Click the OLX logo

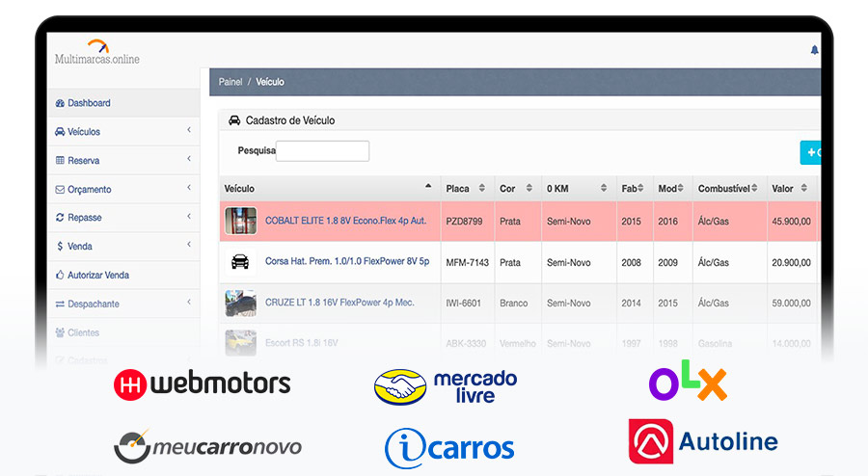pyautogui.click(x=688, y=381)
